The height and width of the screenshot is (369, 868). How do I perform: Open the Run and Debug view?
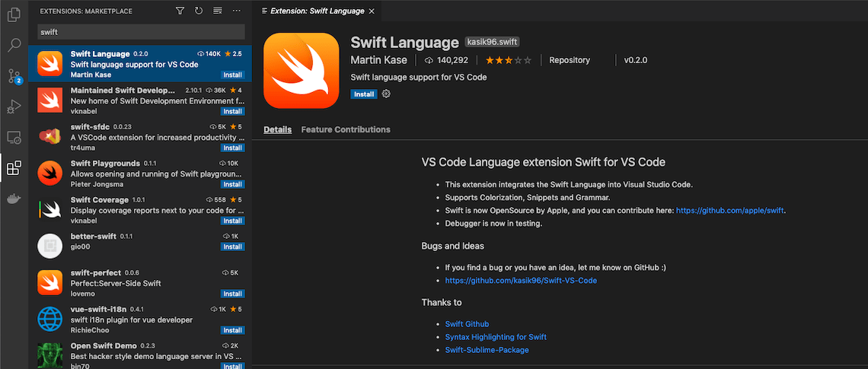pyautogui.click(x=14, y=107)
